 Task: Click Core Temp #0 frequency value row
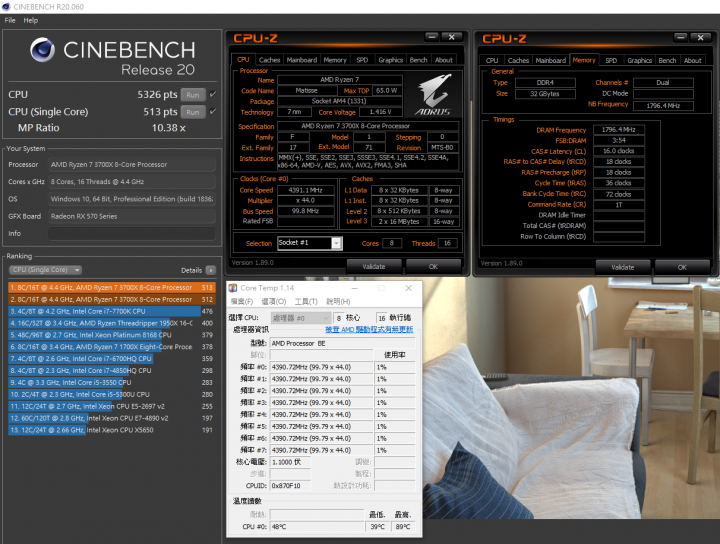coord(321,367)
